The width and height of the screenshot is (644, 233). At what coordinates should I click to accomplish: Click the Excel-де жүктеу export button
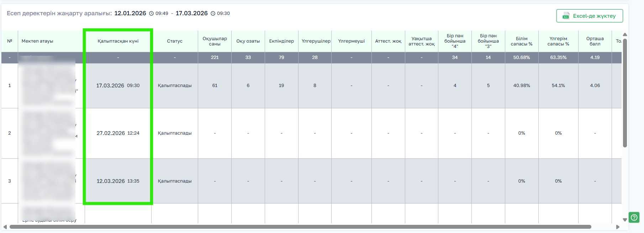tap(590, 16)
